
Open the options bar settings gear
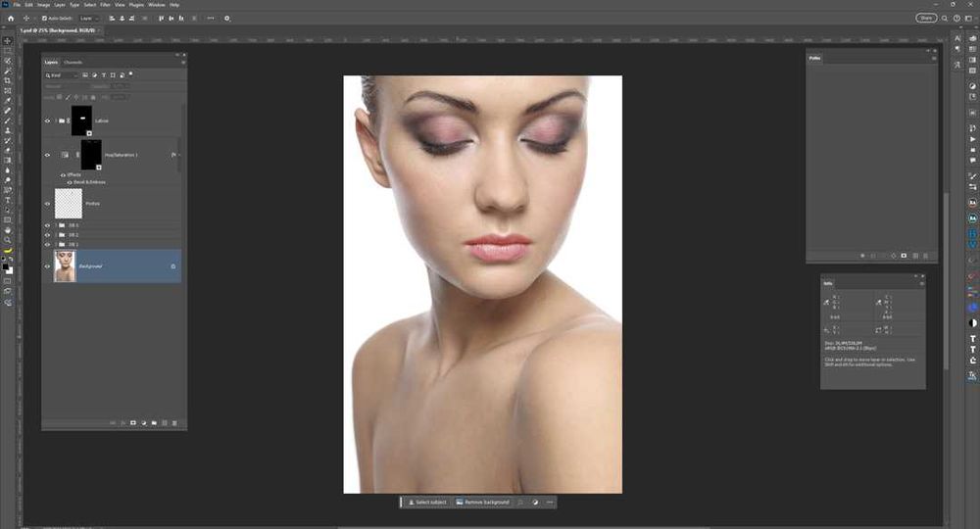coord(227,18)
